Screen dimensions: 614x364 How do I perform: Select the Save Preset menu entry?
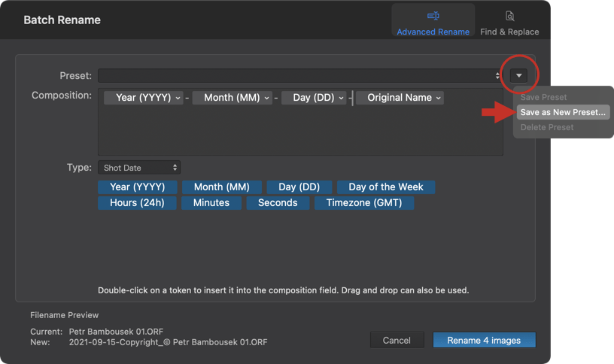click(x=543, y=97)
